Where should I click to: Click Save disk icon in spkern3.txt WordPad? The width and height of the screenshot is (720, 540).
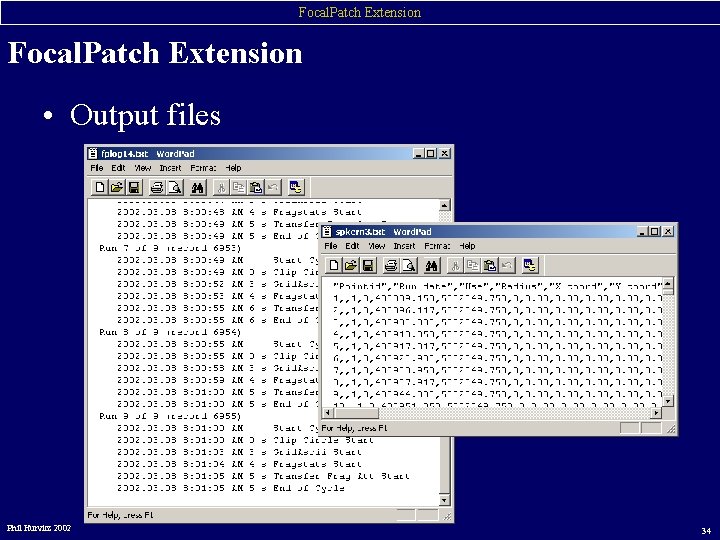368,265
